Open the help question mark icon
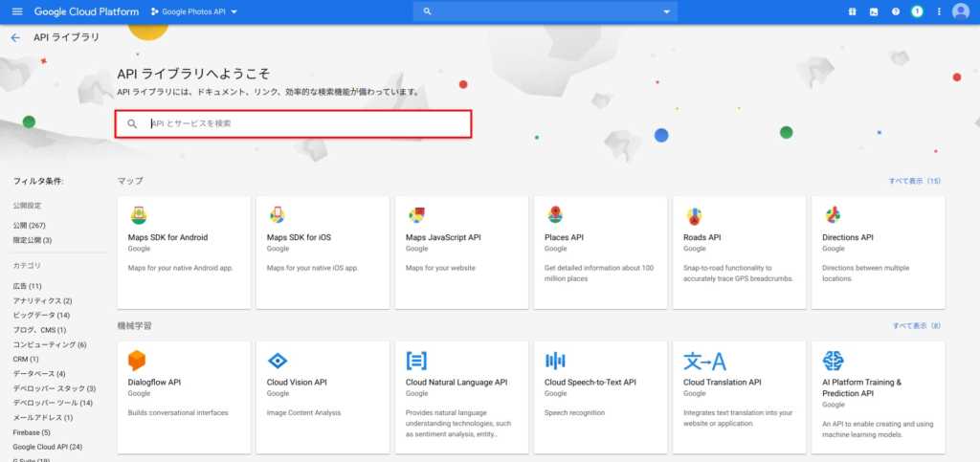980x462 pixels. [896, 11]
